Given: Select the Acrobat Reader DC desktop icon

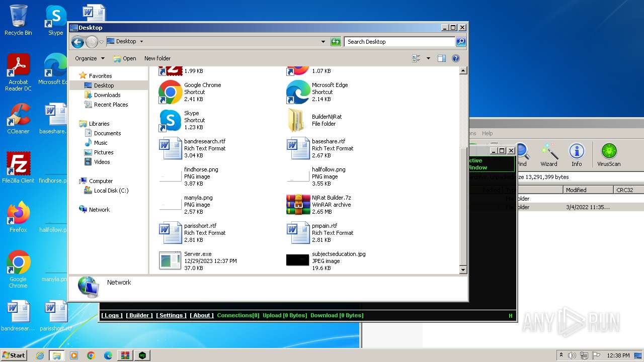Looking at the screenshot, I should pyautogui.click(x=18, y=72).
